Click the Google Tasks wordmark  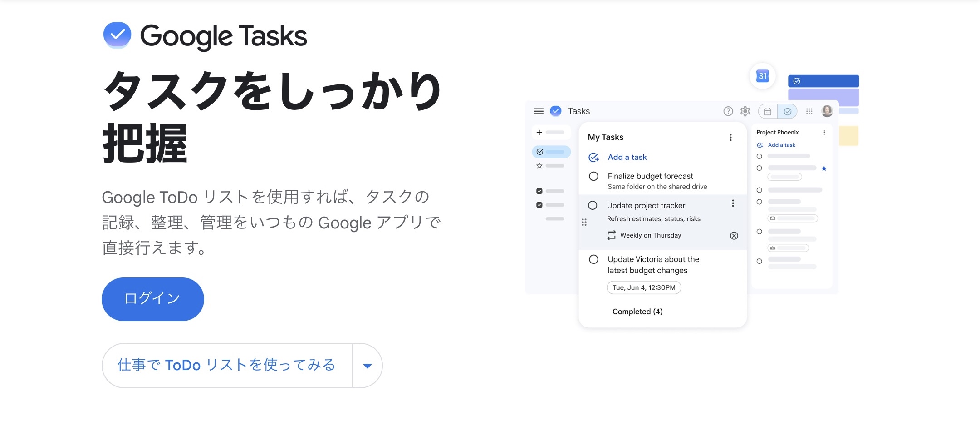pos(223,36)
